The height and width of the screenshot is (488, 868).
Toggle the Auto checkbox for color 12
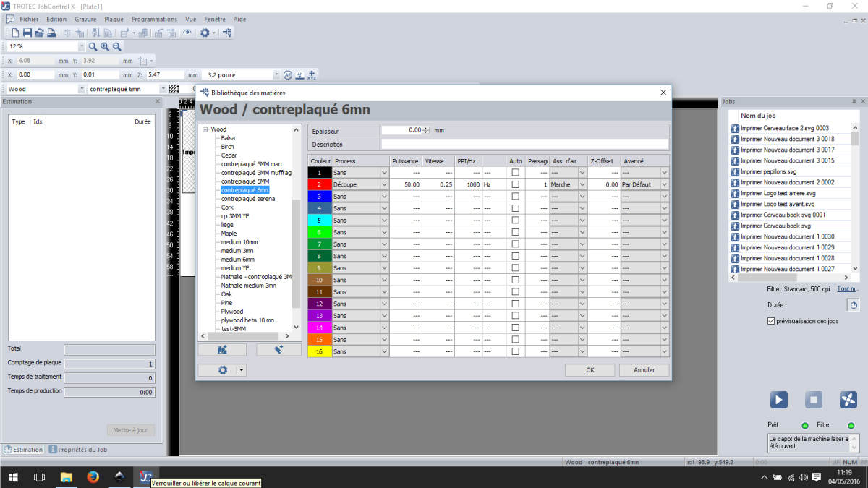(x=516, y=304)
